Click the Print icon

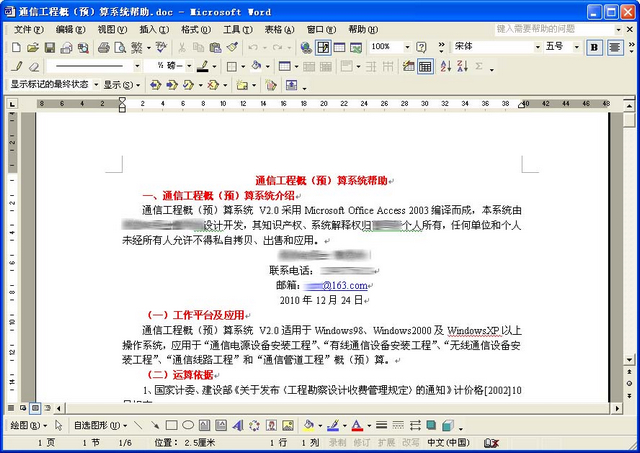tap(104, 47)
